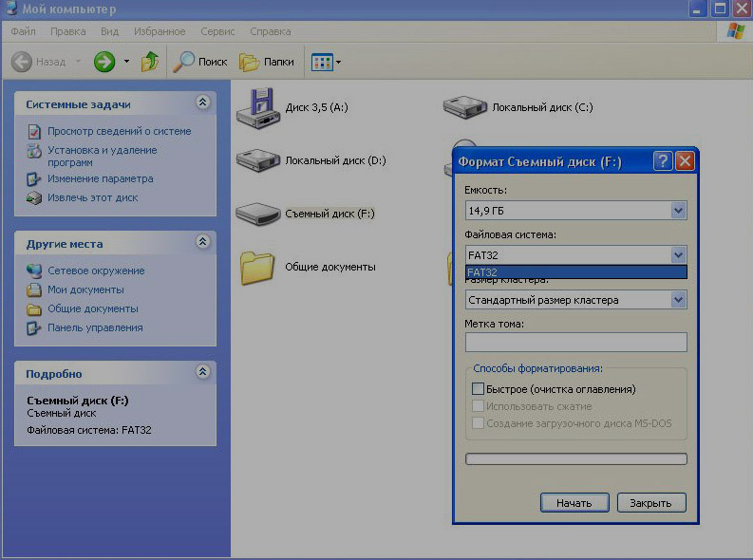Click the Back arrow toolbar icon

tap(23, 62)
